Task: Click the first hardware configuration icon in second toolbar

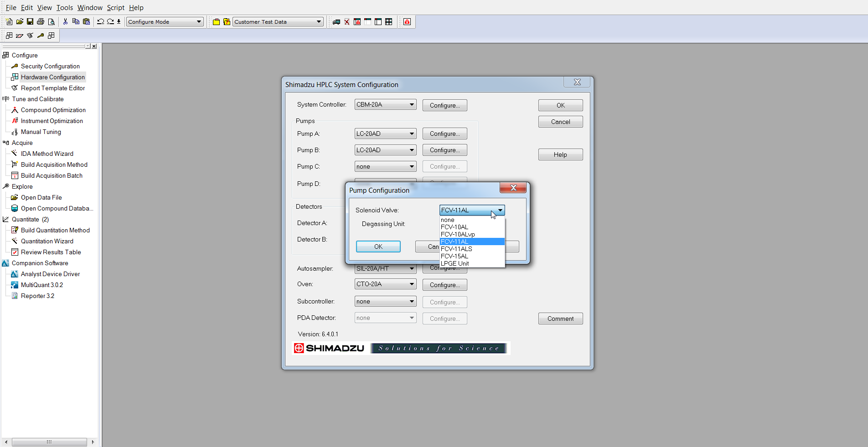Action: (x=9, y=35)
